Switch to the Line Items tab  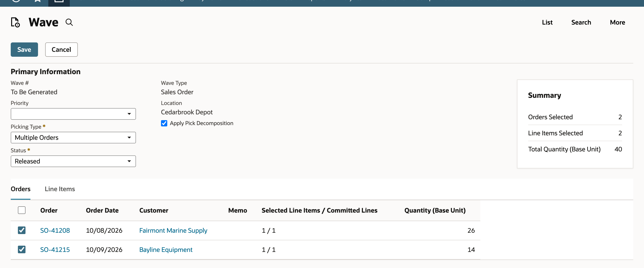coord(60,189)
